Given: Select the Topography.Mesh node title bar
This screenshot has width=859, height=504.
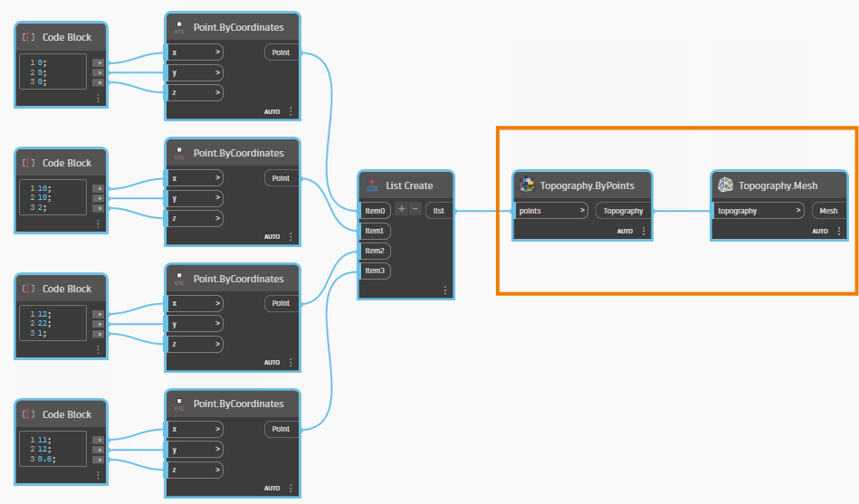Looking at the screenshot, I should click(778, 185).
